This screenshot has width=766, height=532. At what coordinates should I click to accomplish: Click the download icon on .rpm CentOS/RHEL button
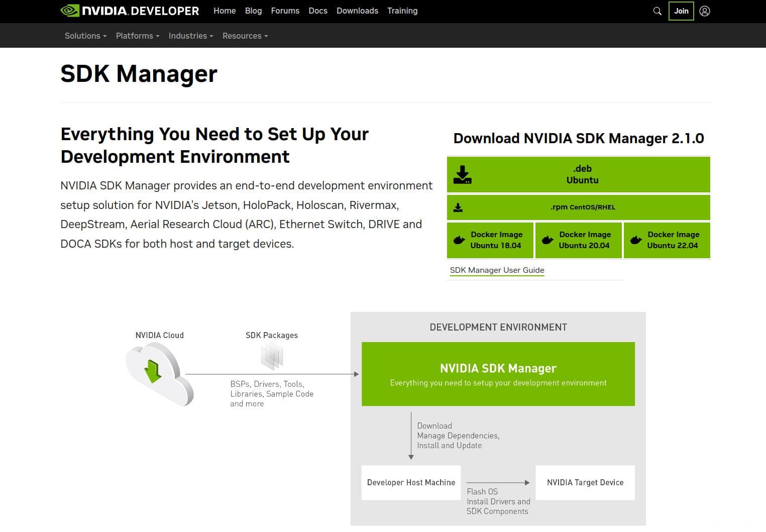coord(458,207)
